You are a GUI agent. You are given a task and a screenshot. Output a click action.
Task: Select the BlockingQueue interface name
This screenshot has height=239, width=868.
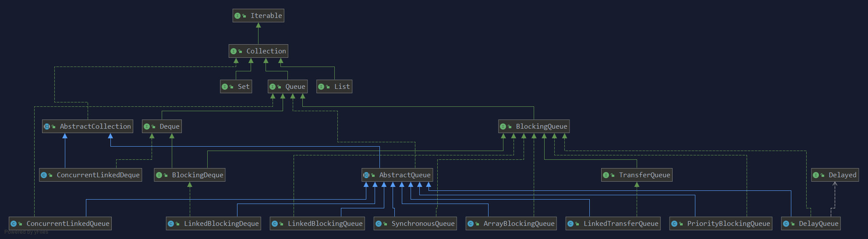tap(542, 127)
